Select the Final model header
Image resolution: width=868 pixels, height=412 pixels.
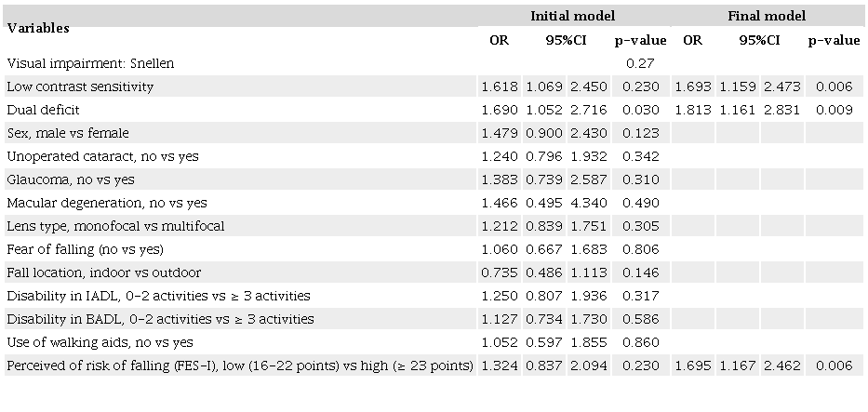[x=768, y=16]
